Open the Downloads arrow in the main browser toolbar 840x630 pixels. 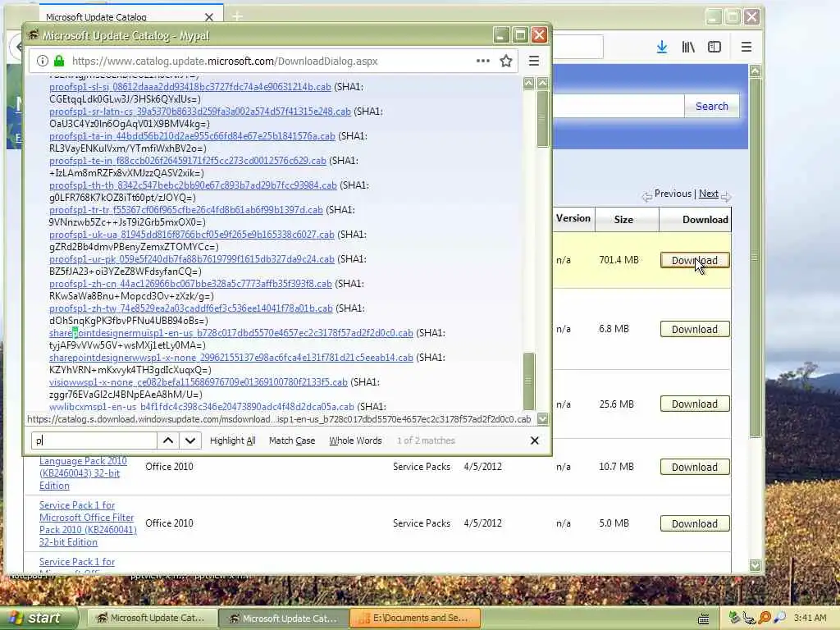tap(662, 47)
